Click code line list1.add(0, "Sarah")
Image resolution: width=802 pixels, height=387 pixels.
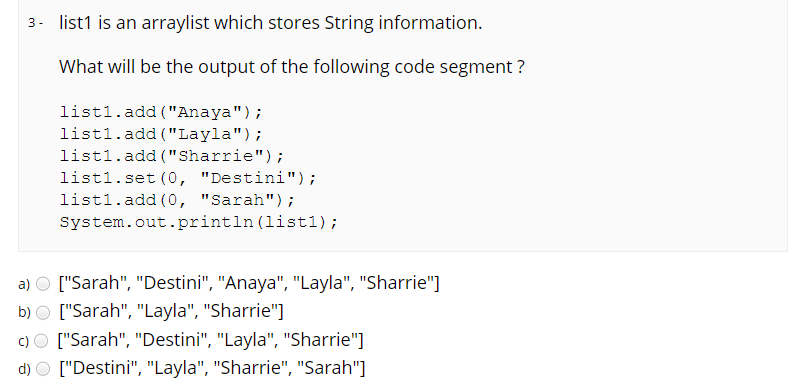pyautogui.click(x=177, y=200)
